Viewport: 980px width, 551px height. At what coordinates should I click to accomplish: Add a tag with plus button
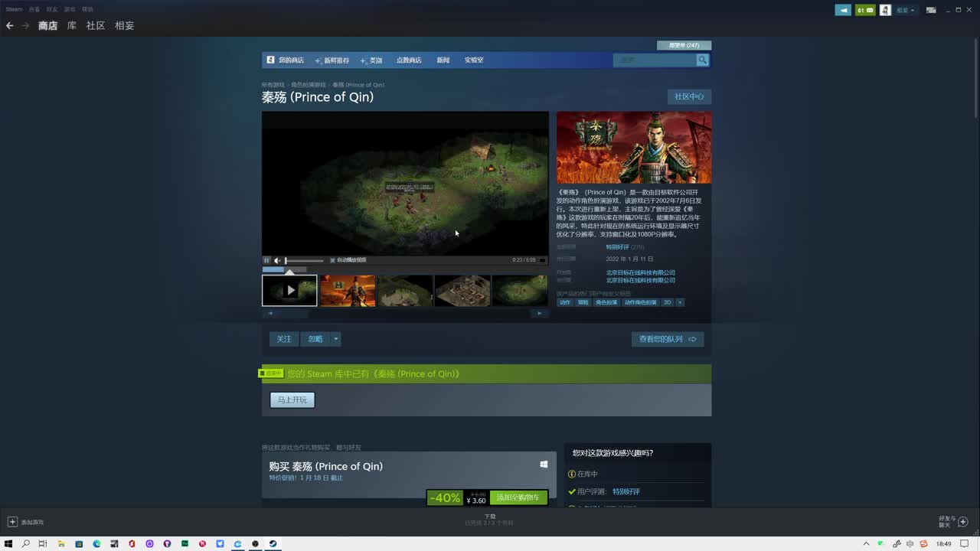680,302
